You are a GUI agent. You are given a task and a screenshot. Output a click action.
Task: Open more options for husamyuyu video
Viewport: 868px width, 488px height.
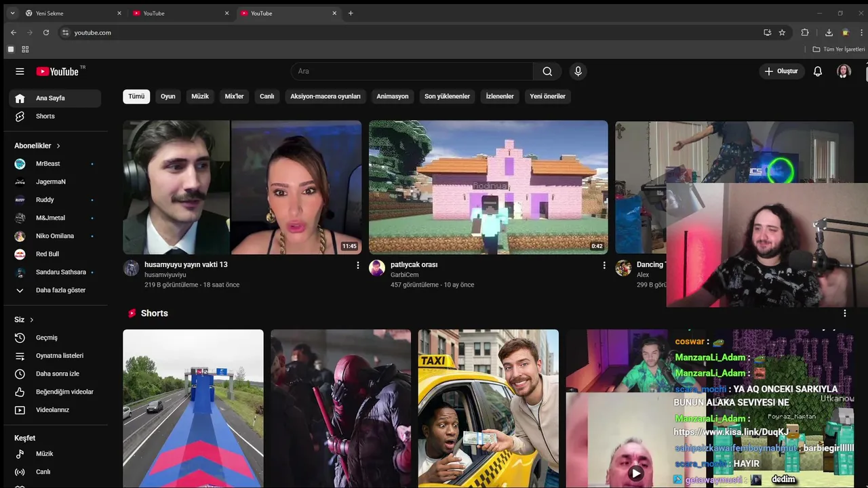[358, 266]
